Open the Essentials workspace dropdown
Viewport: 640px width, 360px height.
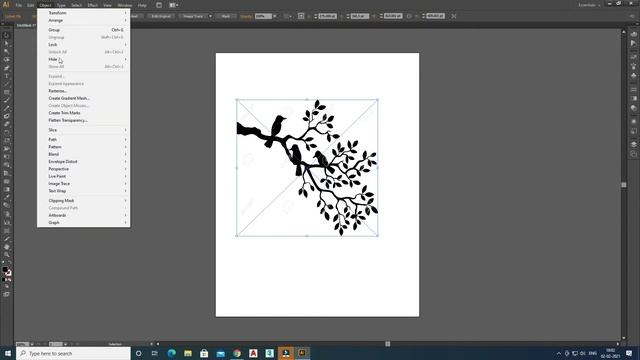(x=590, y=5)
